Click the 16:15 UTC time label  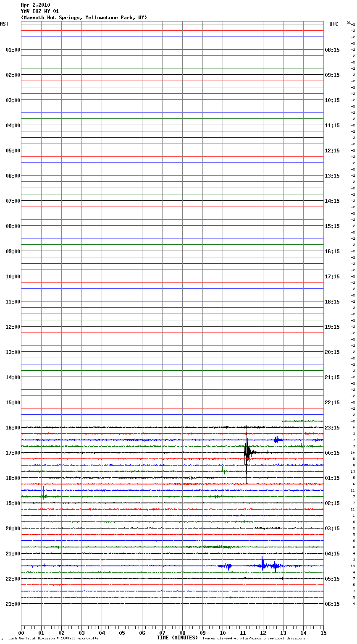click(332, 251)
